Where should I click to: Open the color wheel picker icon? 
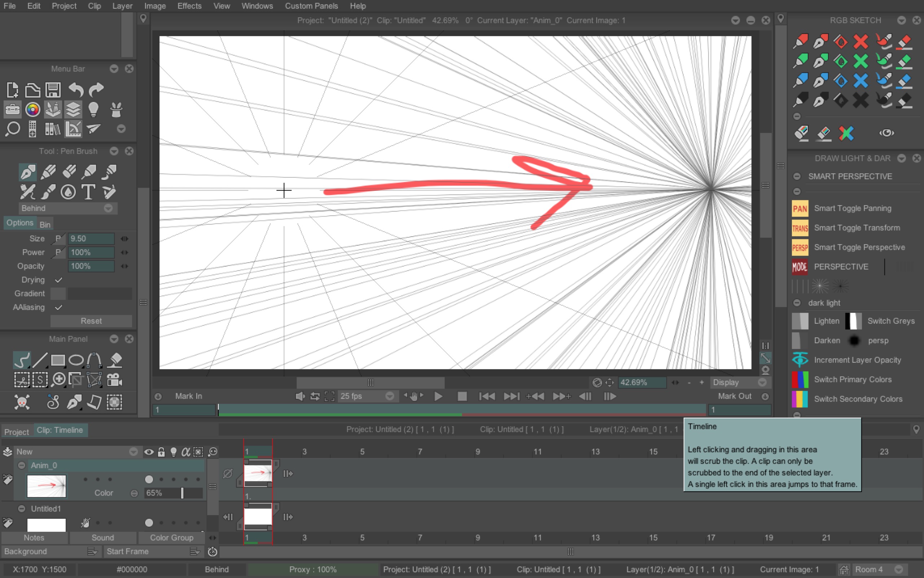point(32,110)
